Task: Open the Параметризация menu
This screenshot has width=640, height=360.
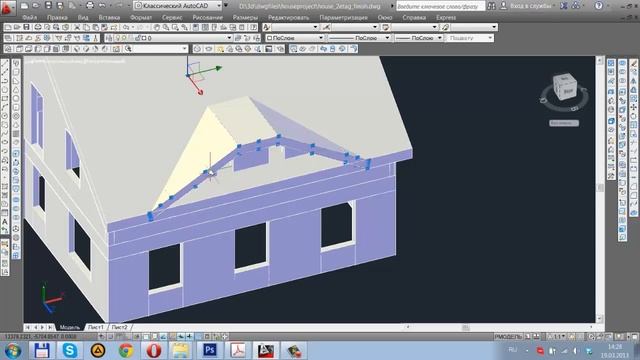Action: [x=343, y=18]
